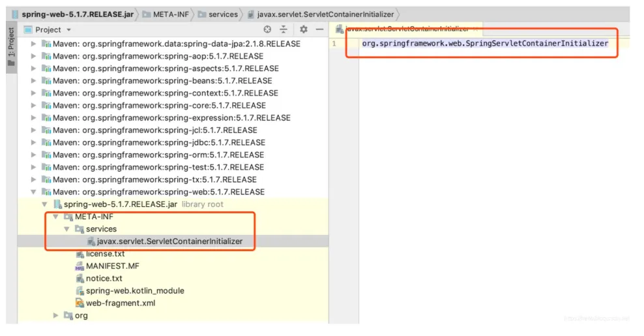Click the jar icon in the breadcrumb bar
644x336 pixels.
pos(15,14)
